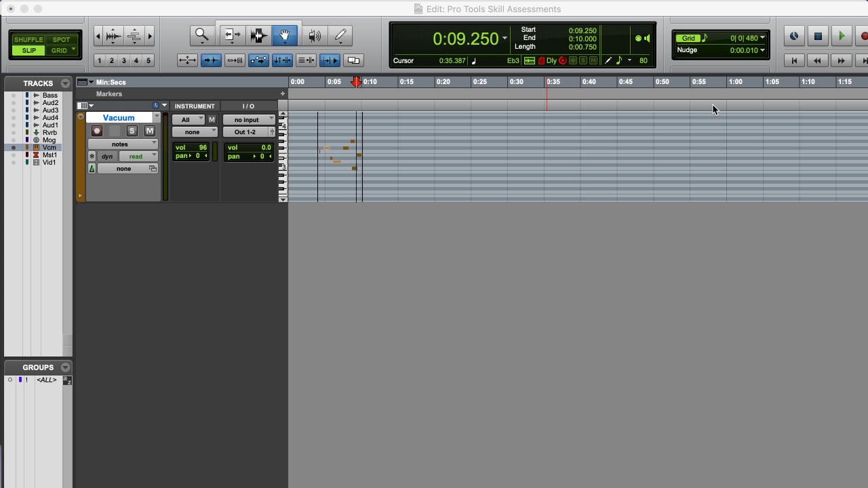Select the Zoomer tool
The image size is (868, 488).
(x=201, y=35)
